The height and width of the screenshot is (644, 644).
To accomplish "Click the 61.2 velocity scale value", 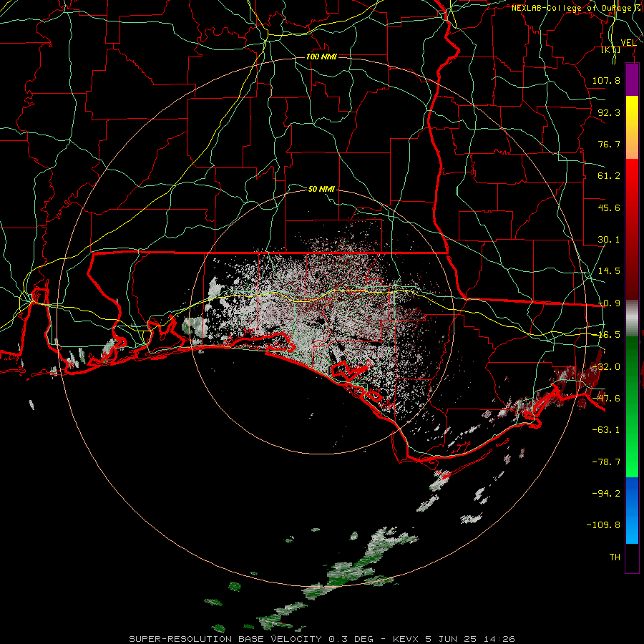I will click(x=609, y=176).
